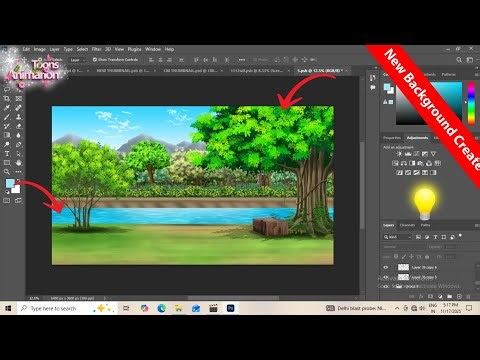Click the hue slider in Color panel

(471, 103)
